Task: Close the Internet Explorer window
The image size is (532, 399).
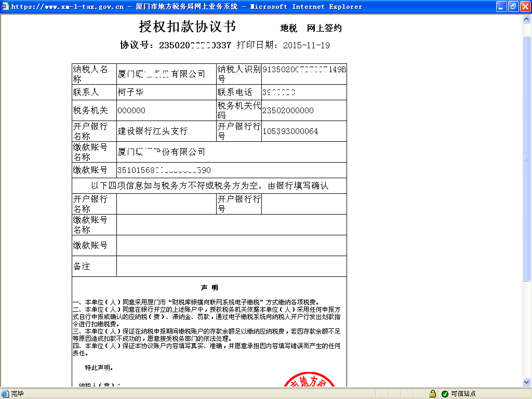Action: tap(525, 6)
